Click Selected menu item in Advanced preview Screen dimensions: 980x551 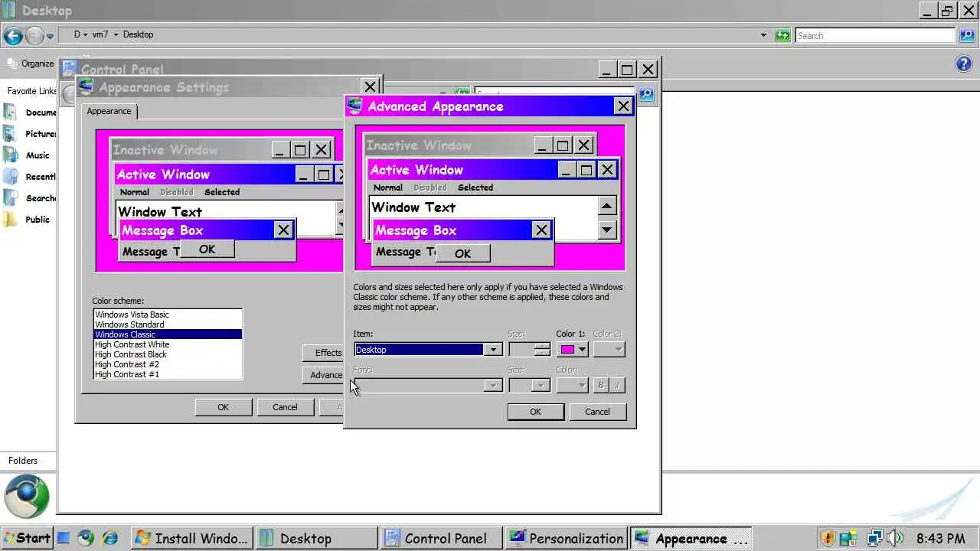(x=475, y=187)
